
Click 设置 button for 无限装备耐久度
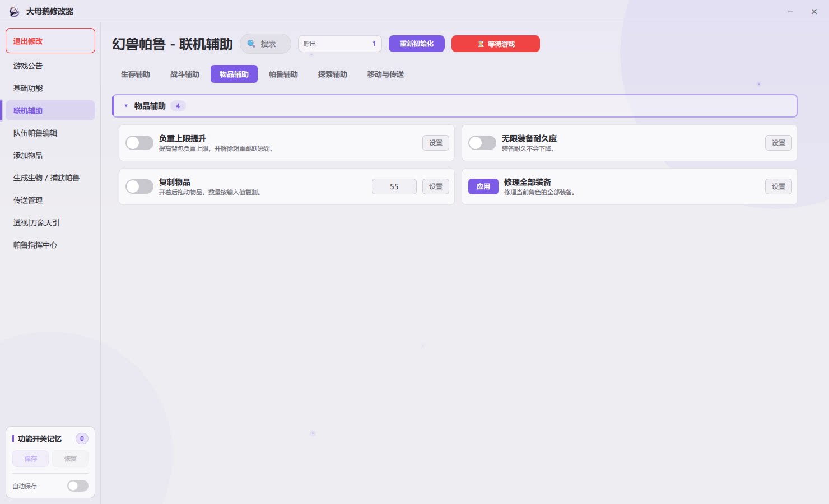click(779, 143)
